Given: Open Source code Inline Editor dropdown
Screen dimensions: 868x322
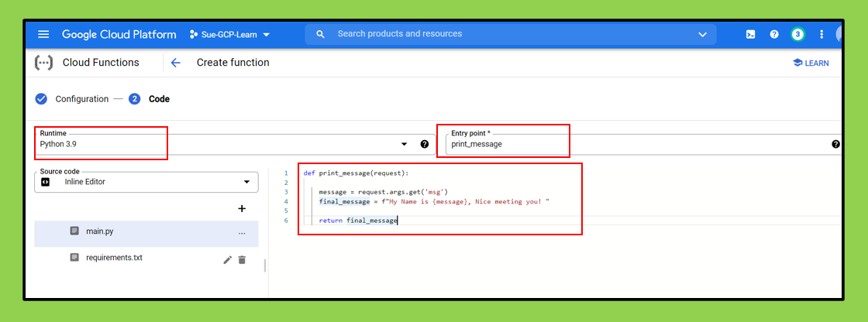Looking at the screenshot, I should pos(146,181).
